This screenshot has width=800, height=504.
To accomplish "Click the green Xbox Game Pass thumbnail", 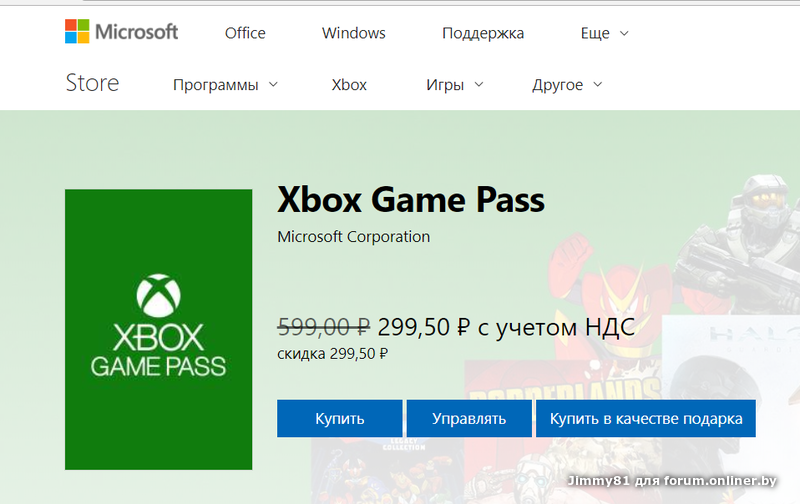I will click(x=159, y=330).
